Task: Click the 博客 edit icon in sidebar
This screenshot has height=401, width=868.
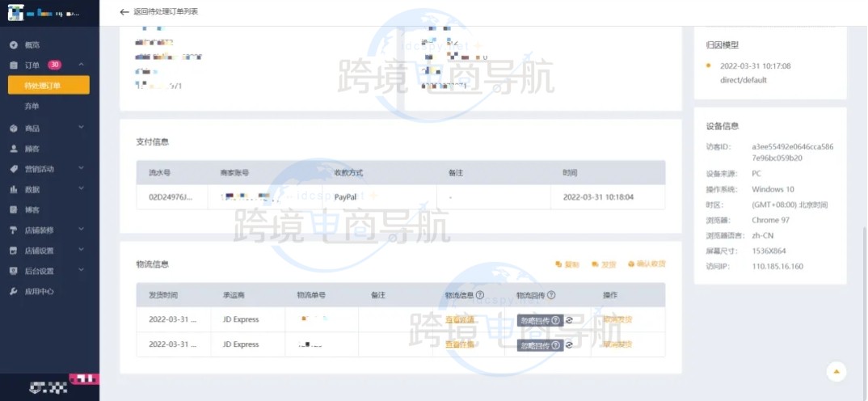Action: [14, 210]
